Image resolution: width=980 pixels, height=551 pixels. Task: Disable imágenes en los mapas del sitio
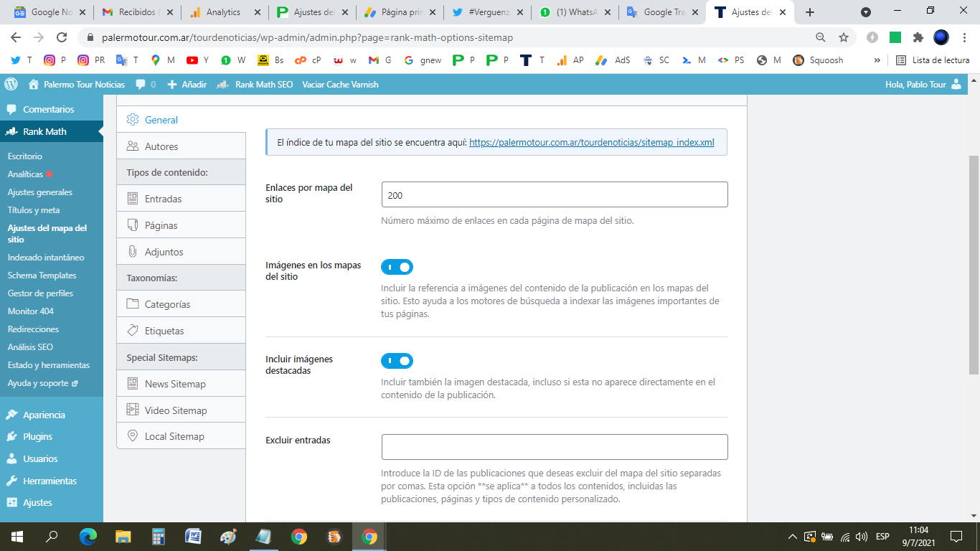click(x=397, y=266)
